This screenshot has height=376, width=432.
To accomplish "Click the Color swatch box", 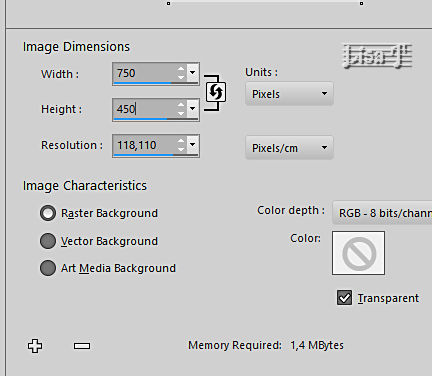I will [x=358, y=253].
